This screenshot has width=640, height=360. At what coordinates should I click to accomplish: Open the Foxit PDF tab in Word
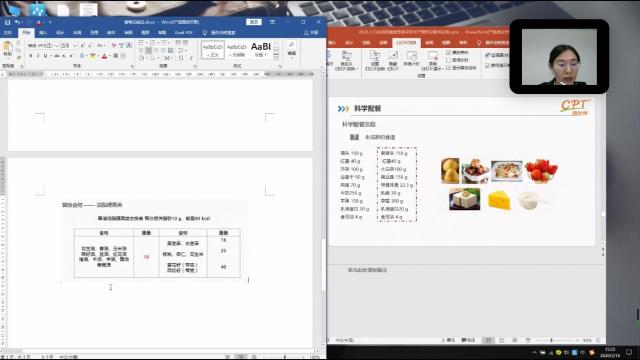pyautogui.click(x=183, y=33)
